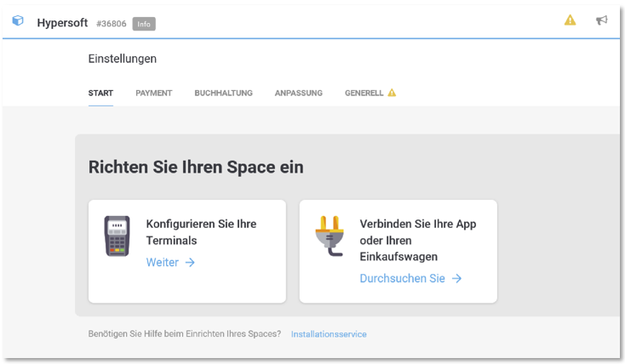The width and height of the screenshot is (625, 364).
Task: Click the payment terminal icon
Action: pos(117,236)
